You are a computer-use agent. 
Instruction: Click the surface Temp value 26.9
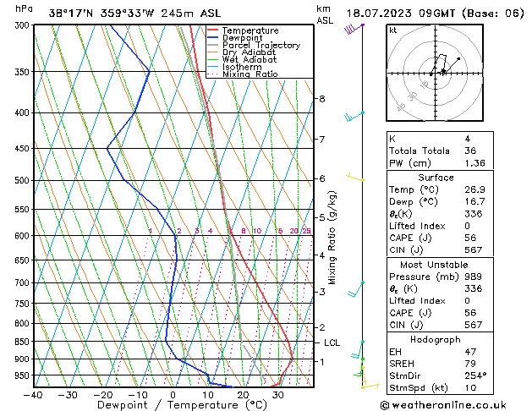(475, 189)
